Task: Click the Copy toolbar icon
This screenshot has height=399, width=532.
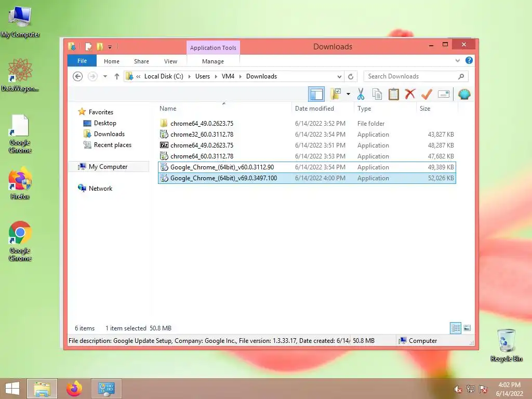Action: click(x=377, y=94)
